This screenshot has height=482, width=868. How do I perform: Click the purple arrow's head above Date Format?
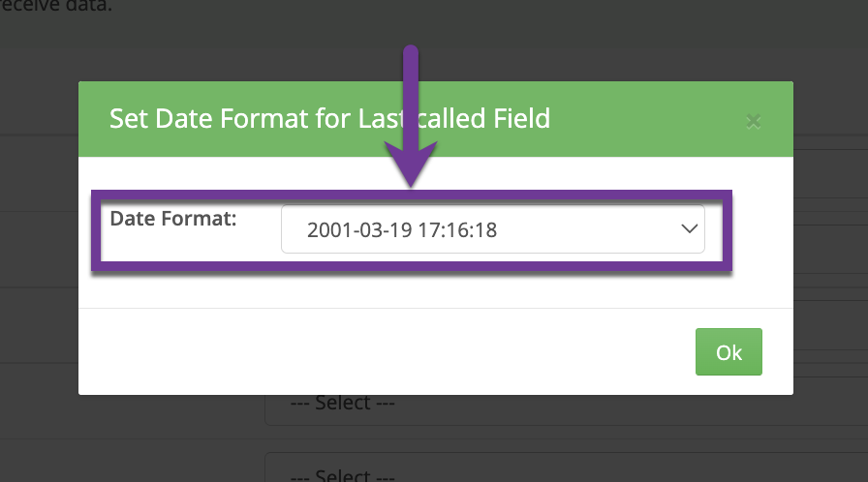click(x=412, y=165)
